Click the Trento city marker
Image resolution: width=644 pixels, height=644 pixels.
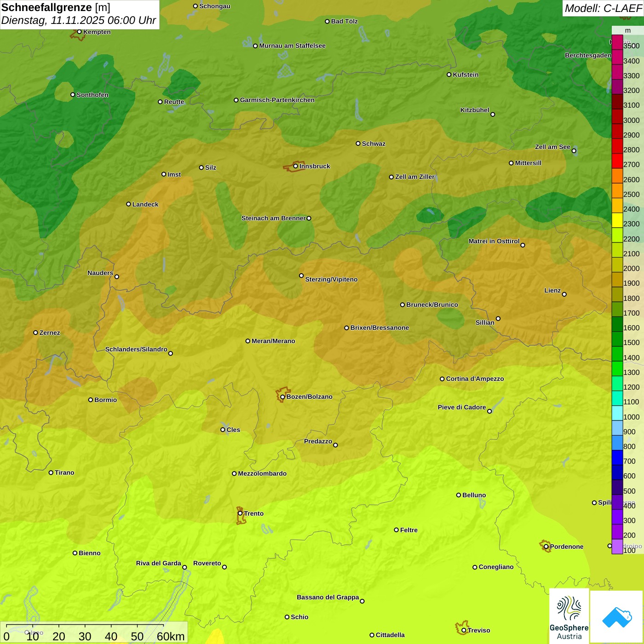240,513
